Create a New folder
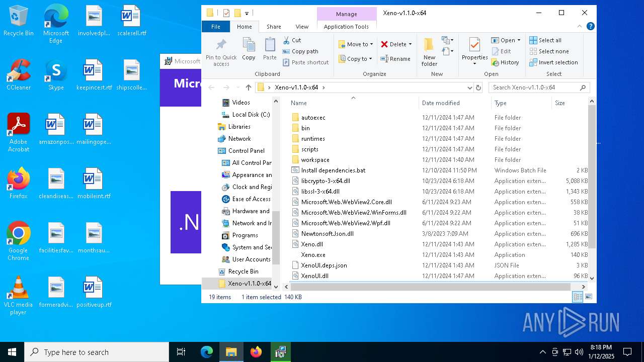The width and height of the screenshot is (644, 362). pos(429,51)
